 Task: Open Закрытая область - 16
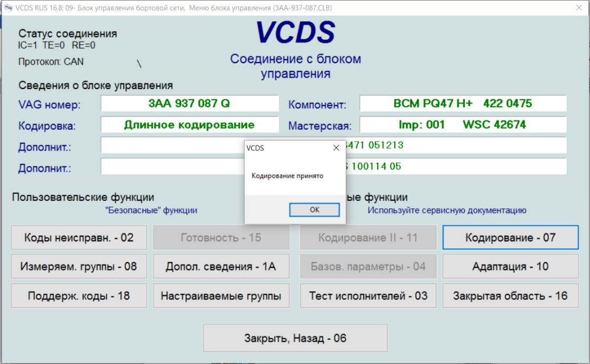point(510,296)
